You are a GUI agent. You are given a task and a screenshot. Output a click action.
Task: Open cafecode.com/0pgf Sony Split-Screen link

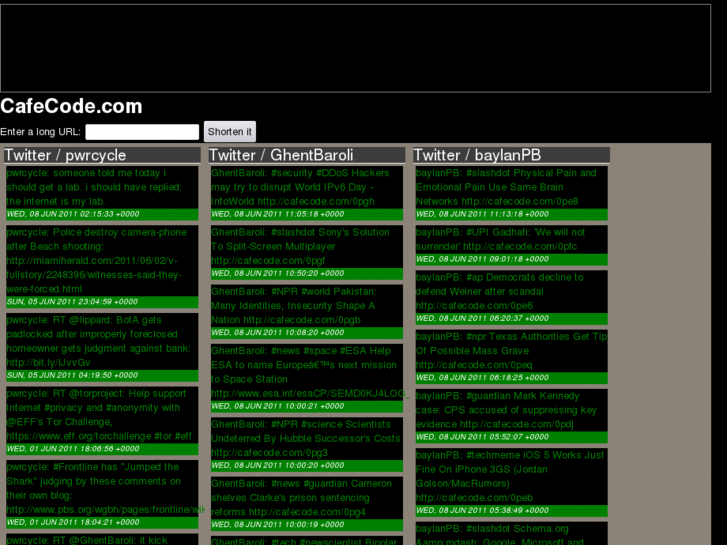[268, 261]
